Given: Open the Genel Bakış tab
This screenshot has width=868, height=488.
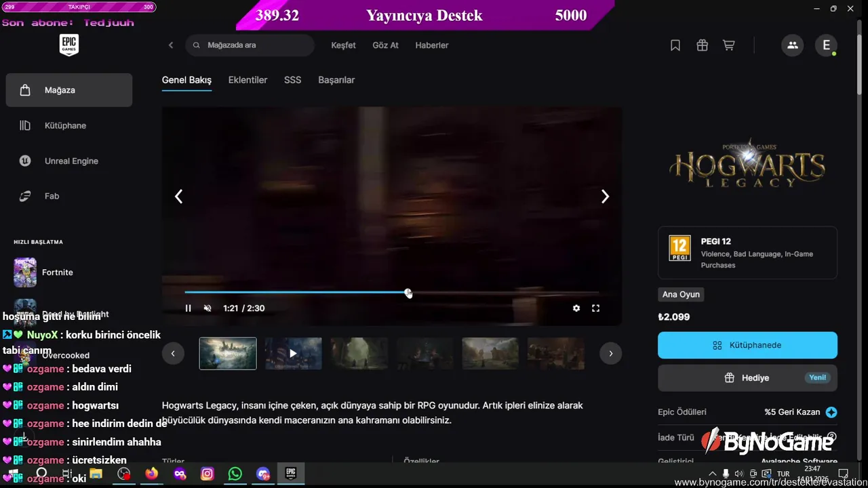Looking at the screenshot, I should tap(186, 80).
